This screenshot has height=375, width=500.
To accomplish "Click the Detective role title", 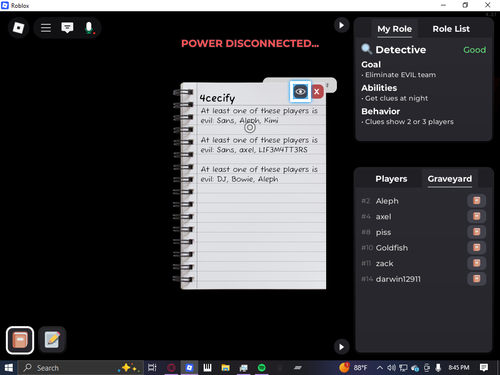I will 401,50.
